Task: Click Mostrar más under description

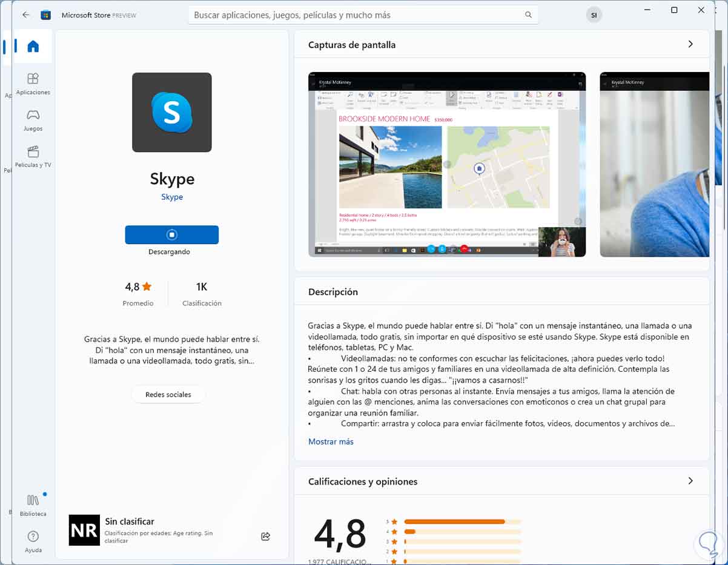Action: tap(331, 441)
